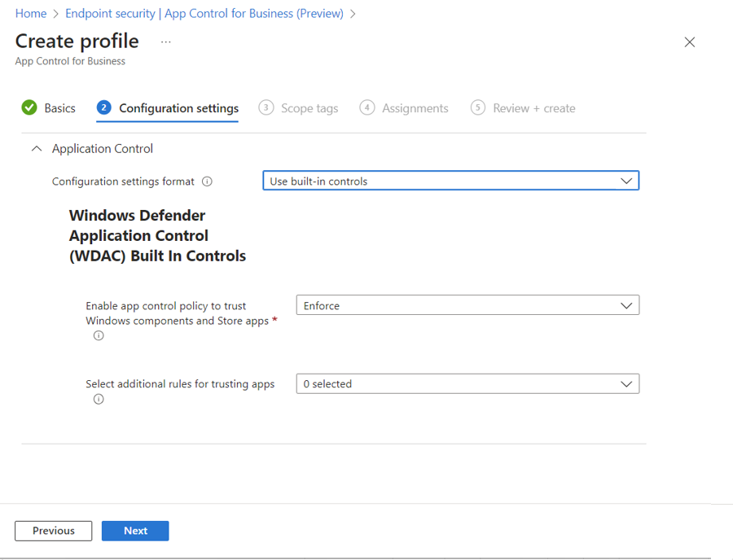Open Endpoint security App Control breadcrumb
This screenshot has height=560, width=733.
click(x=204, y=14)
